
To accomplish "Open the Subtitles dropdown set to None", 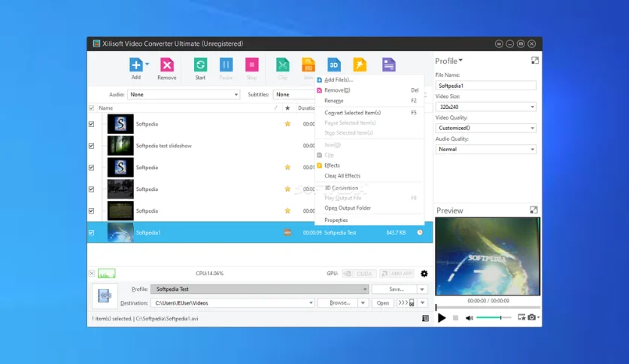I will pos(294,95).
